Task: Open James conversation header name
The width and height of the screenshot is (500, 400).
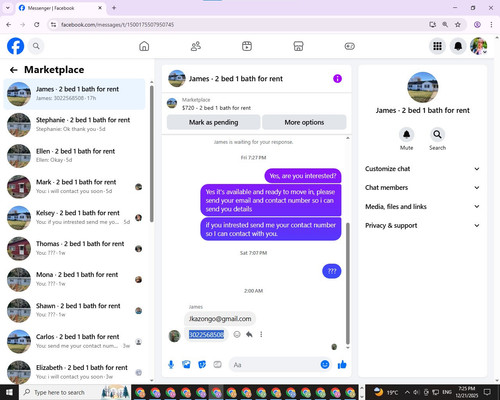Action: 236,79
